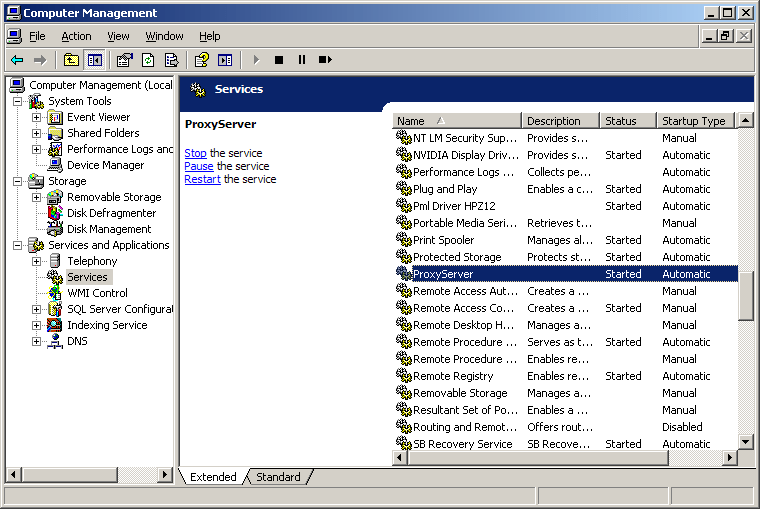Click the Restart Service toolbar icon
This screenshot has width=760, height=509.
coord(325,60)
